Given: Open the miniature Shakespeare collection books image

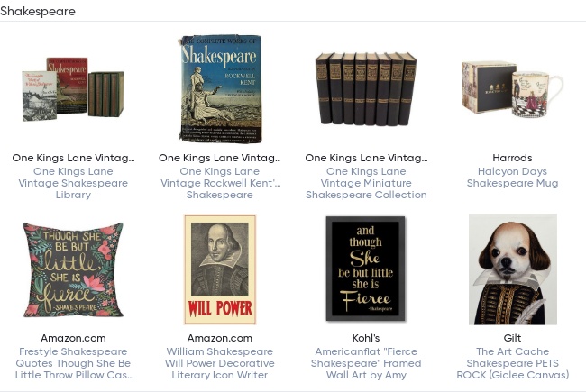Looking at the screenshot, I should tap(366, 88).
